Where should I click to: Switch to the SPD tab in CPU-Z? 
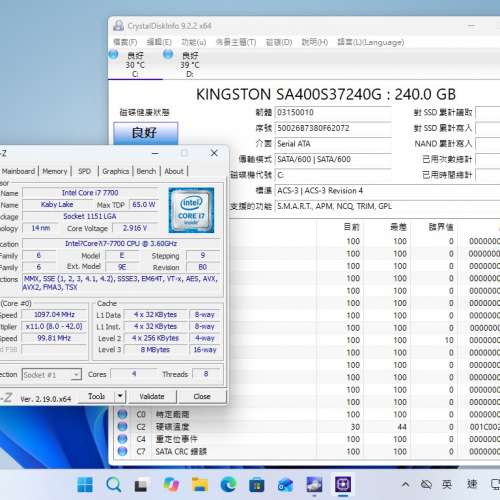click(x=84, y=171)
